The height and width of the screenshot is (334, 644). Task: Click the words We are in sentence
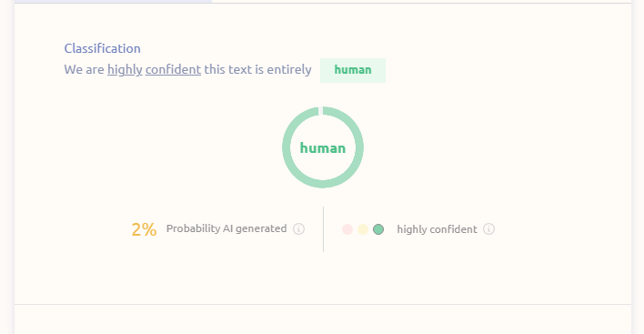[x=85, y=69]
